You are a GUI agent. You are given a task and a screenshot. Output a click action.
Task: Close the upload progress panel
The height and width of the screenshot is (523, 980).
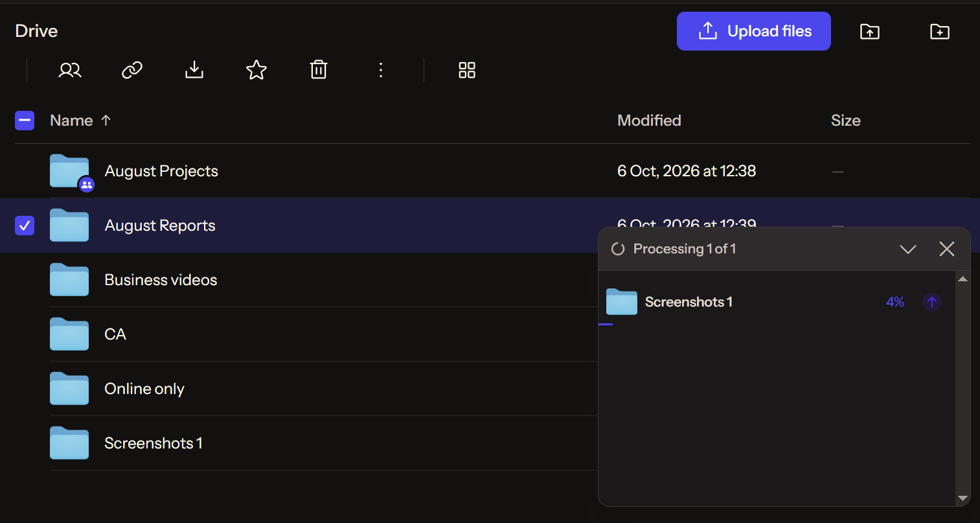click(x=947, y=249)
